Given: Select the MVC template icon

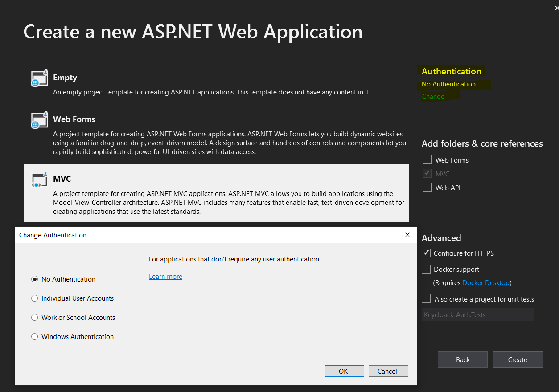Looking at the screenshot, I should coord(39,180).
